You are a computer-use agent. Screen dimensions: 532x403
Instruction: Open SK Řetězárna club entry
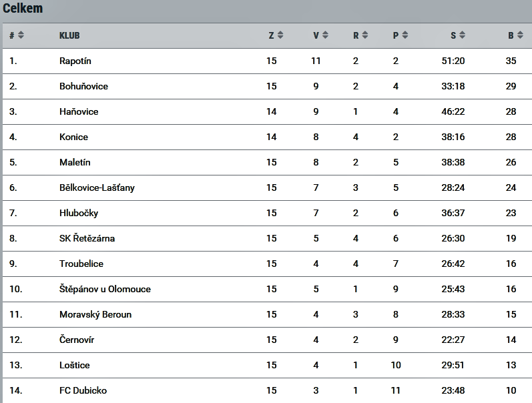point(87,238)
